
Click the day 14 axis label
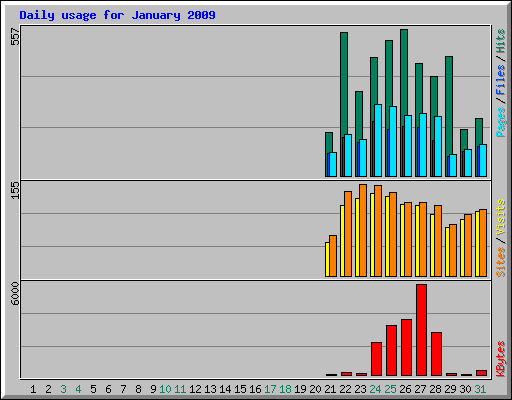click(x=225, y=389)
